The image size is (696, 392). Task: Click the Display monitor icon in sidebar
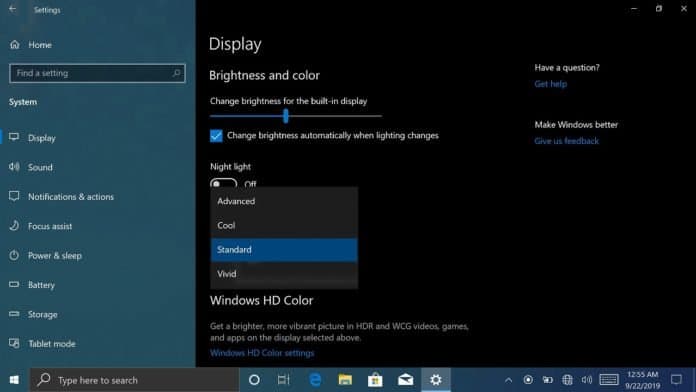(14, 137)
